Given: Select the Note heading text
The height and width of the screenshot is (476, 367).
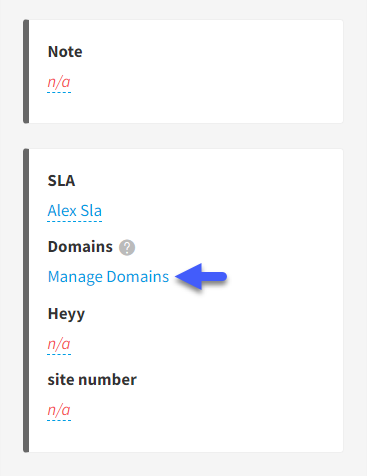Looking at the screenshot, I should click(65, 52).
